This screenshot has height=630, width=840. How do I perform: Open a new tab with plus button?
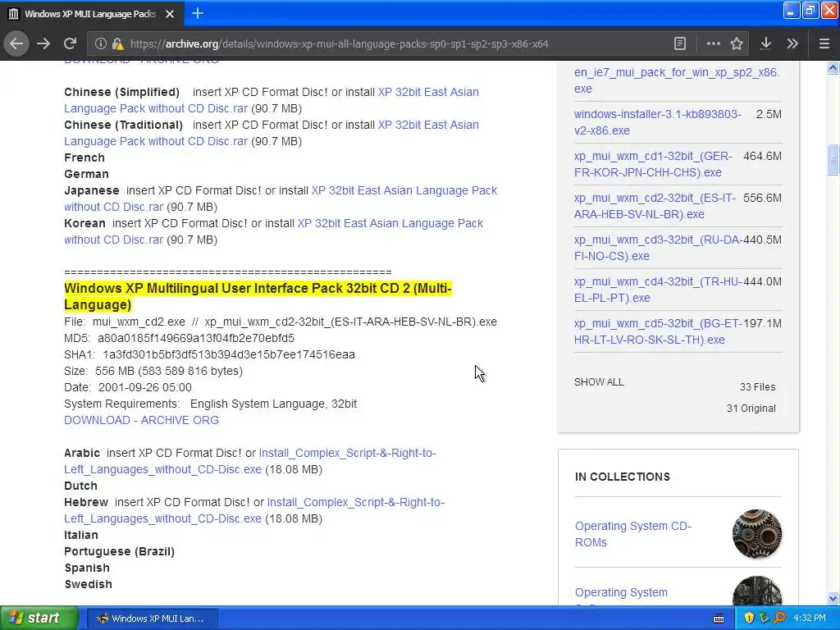point(197,13)
